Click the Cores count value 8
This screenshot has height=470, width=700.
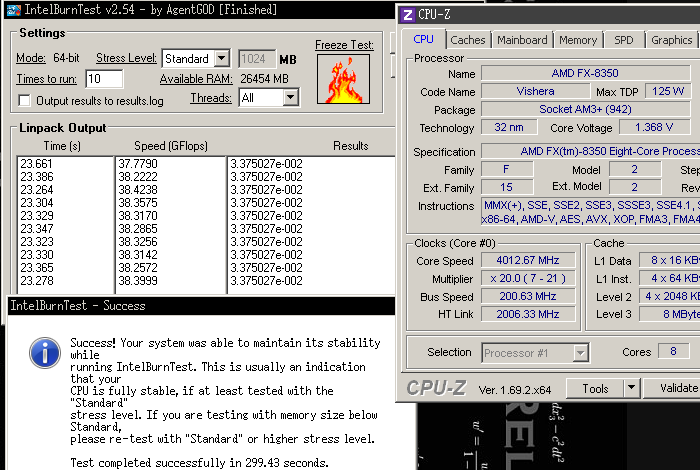pyautogui.click(x=673, y=351)
